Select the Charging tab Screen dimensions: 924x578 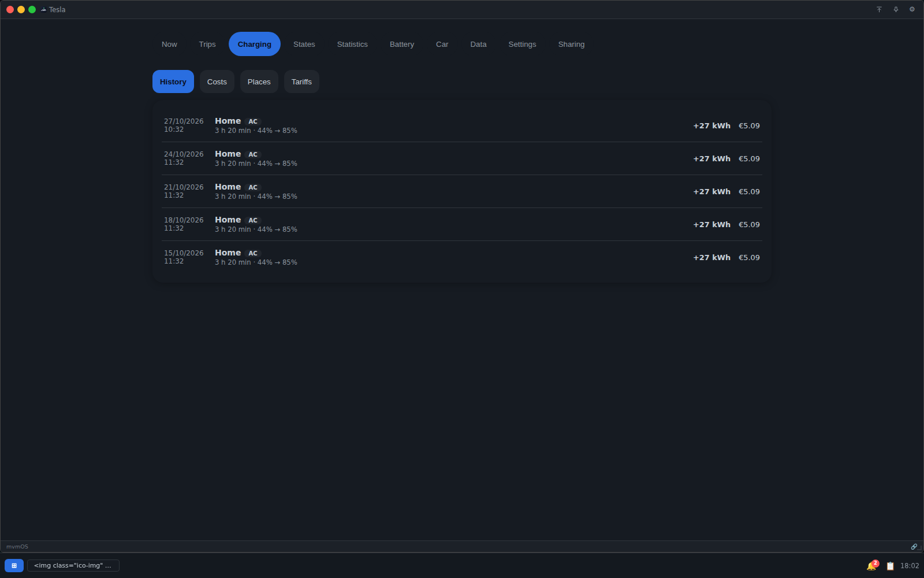(x=255, y=44)
